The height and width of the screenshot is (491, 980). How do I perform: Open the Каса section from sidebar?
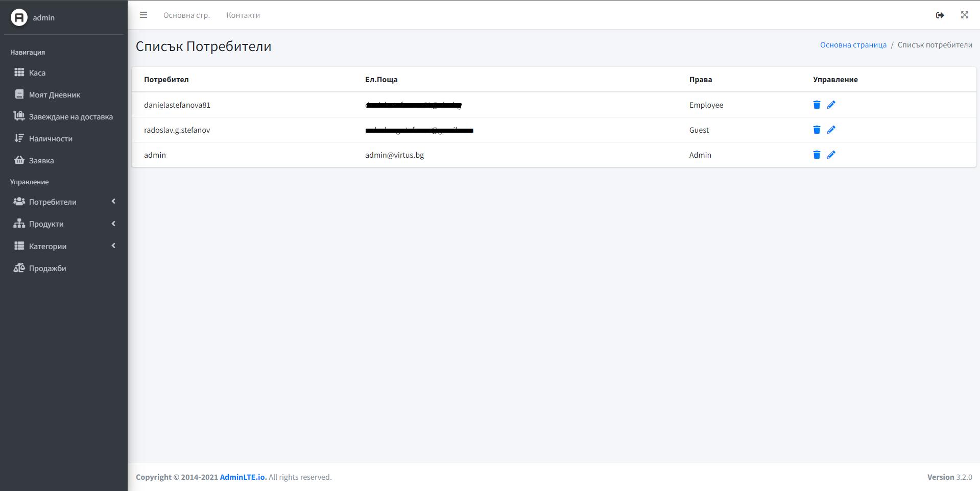click(x=36, y=72)
